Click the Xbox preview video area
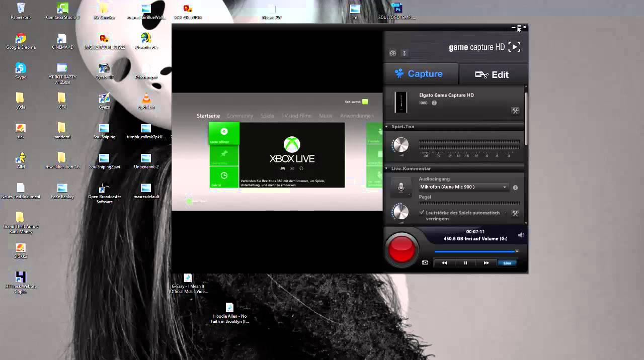644x360 pixels. point(277,151)
